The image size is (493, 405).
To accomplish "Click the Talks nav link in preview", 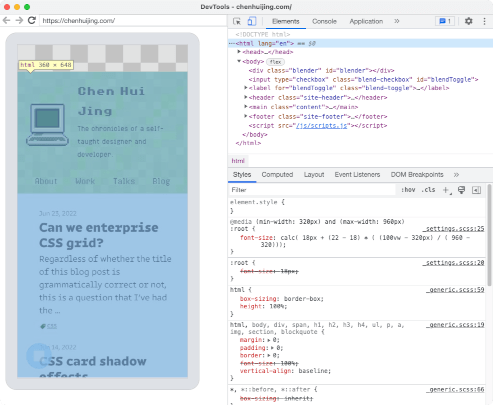I will [124, 181].
